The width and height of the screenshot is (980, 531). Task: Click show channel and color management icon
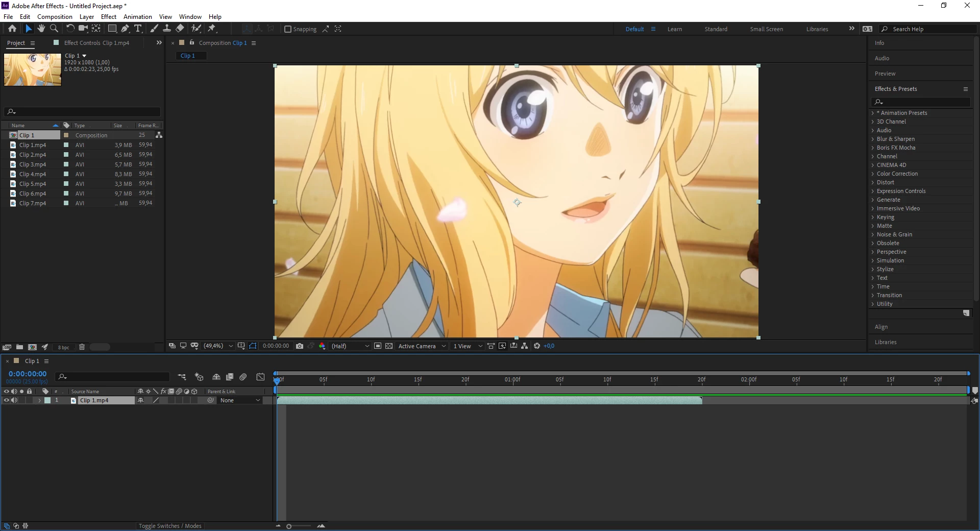pos(322,346)
